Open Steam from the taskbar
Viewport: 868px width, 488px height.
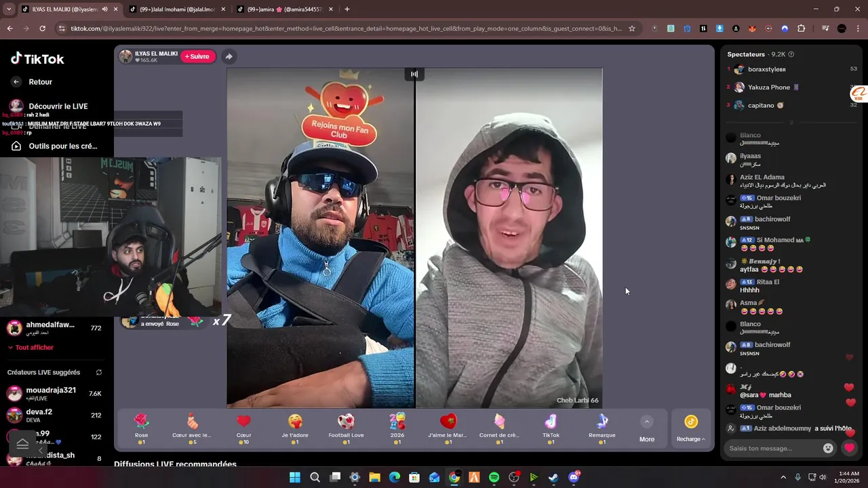pos(553,477)
